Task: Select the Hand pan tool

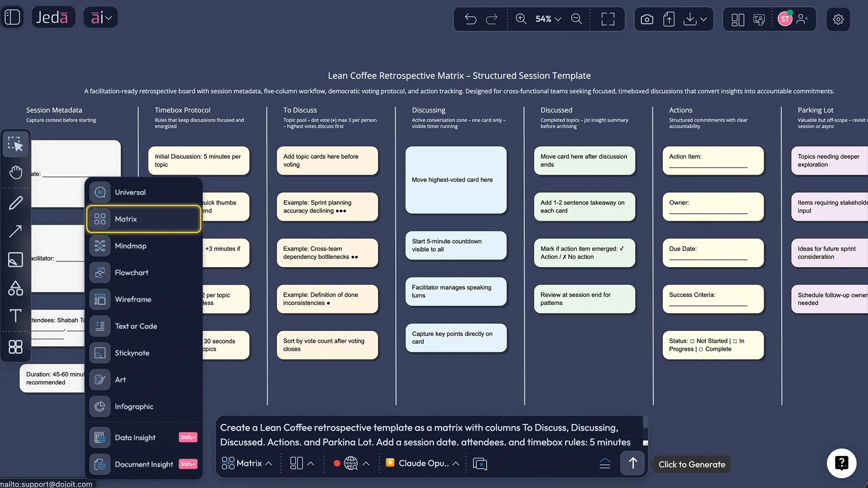Action: pos(16,172)
